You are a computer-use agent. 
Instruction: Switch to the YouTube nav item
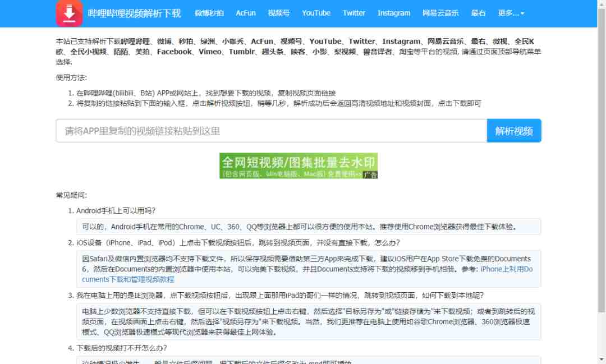[x=316, y=13]
